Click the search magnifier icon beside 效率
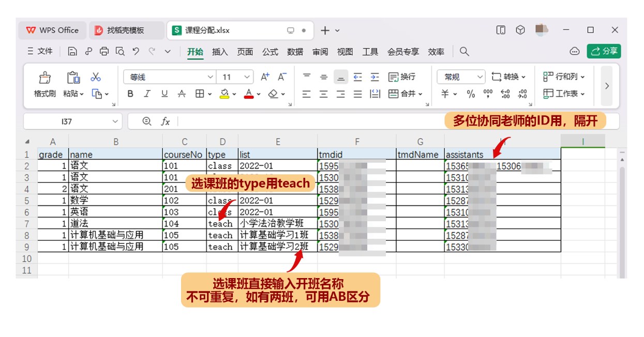This screenshot has width=644, height=337. [x=465, y=51]
